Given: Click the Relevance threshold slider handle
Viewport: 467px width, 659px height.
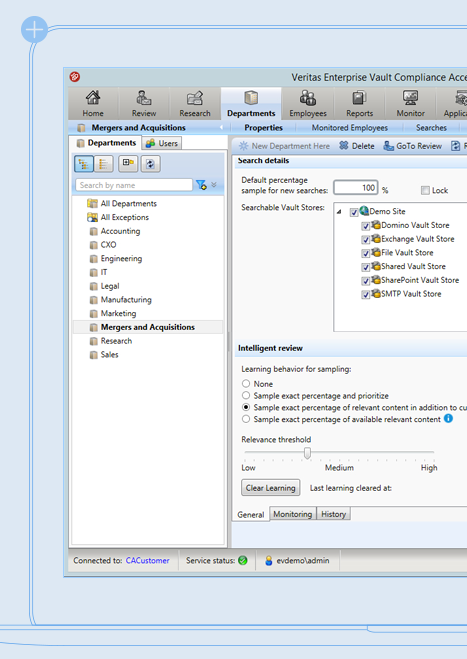Looking at the screenshot, I should [307, 453].
